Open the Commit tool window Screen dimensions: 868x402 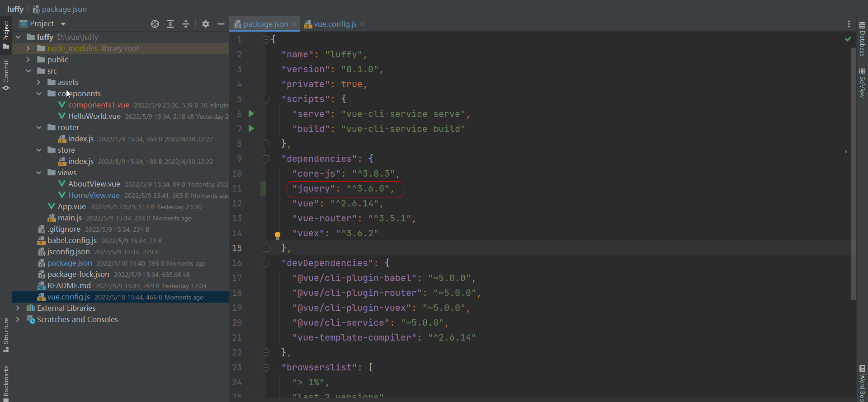click(6, 75)
